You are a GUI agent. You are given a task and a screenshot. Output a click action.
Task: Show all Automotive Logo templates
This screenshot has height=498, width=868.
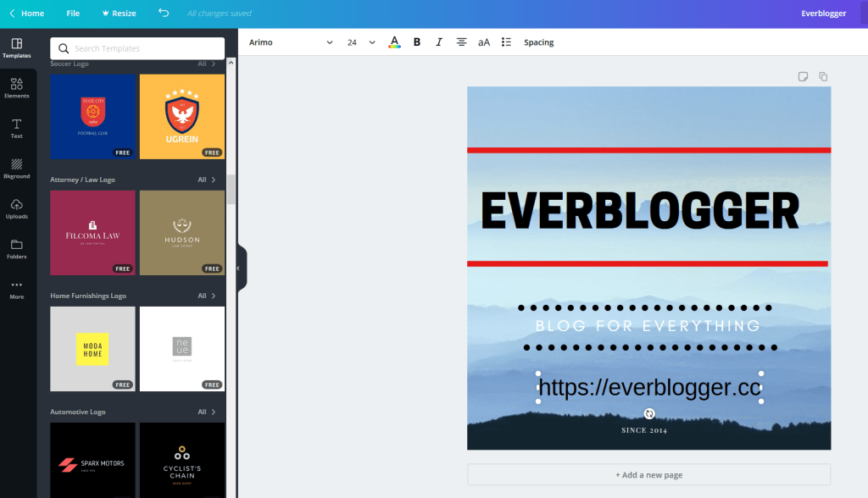(x=207, y=412)
